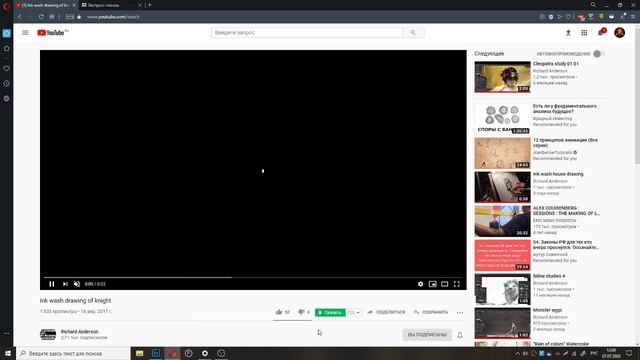Open history clock in the Opera sidebar
This screenshot has width=640, height=360.
[7, 84]
